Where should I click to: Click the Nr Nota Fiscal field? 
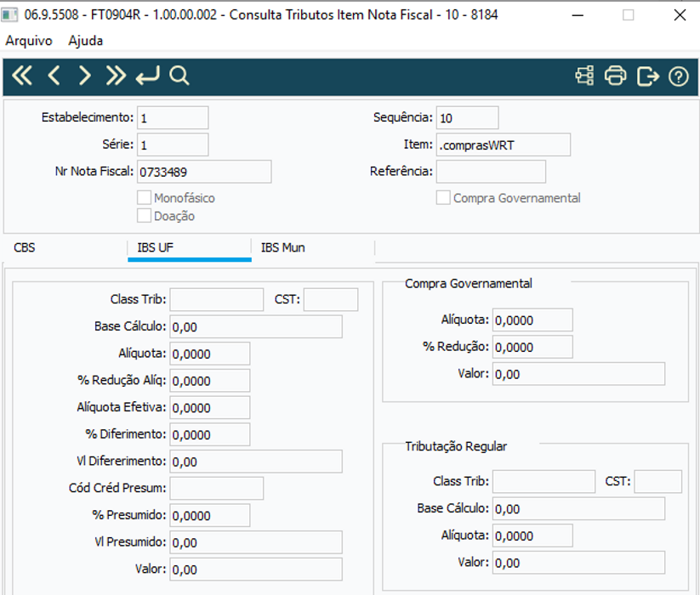click(x=204, y=171)
